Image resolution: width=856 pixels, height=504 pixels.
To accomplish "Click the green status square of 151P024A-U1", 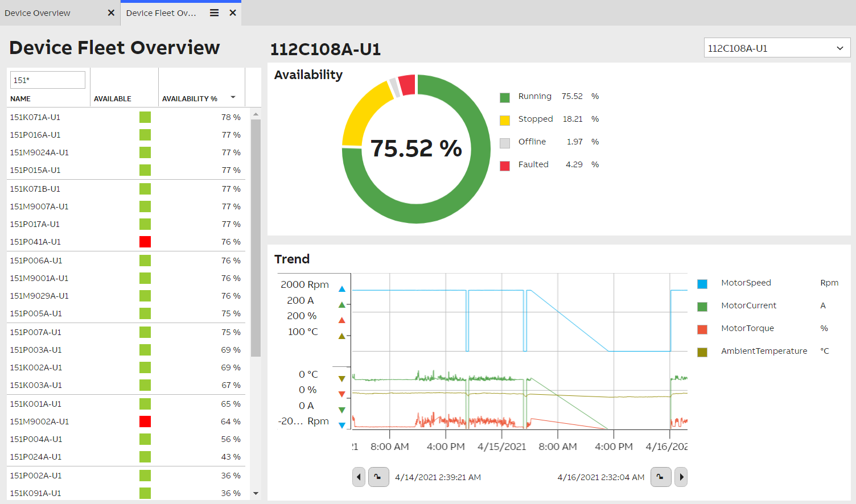I will 145,457.
